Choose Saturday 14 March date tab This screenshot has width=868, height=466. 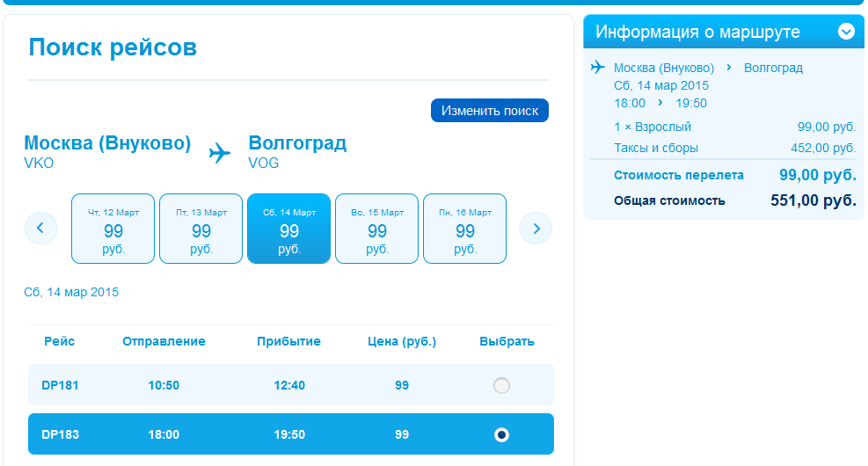[x=289, y=229]
